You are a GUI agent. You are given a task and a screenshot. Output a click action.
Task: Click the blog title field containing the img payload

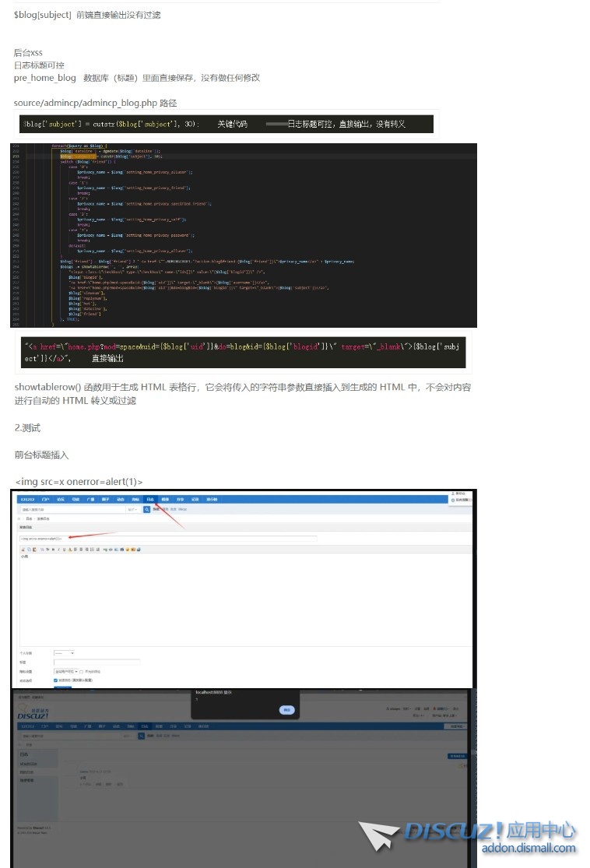[168, 538]
